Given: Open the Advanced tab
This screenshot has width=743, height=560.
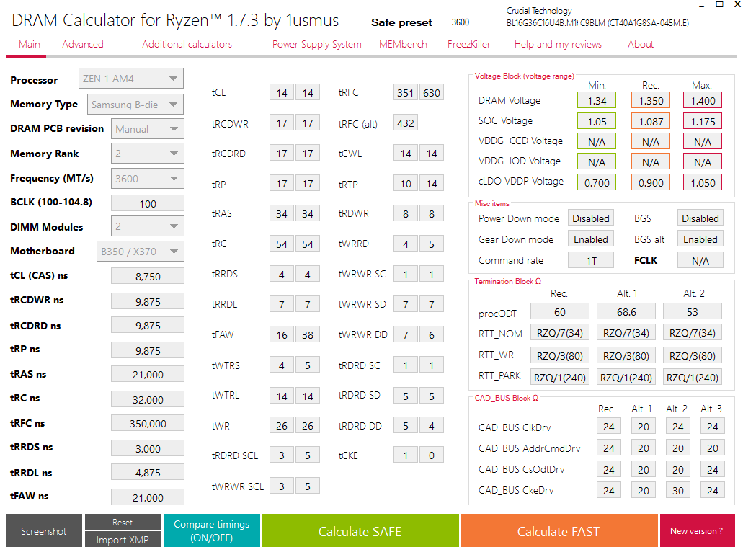Looking at the screenshot, I should point(83,44).
